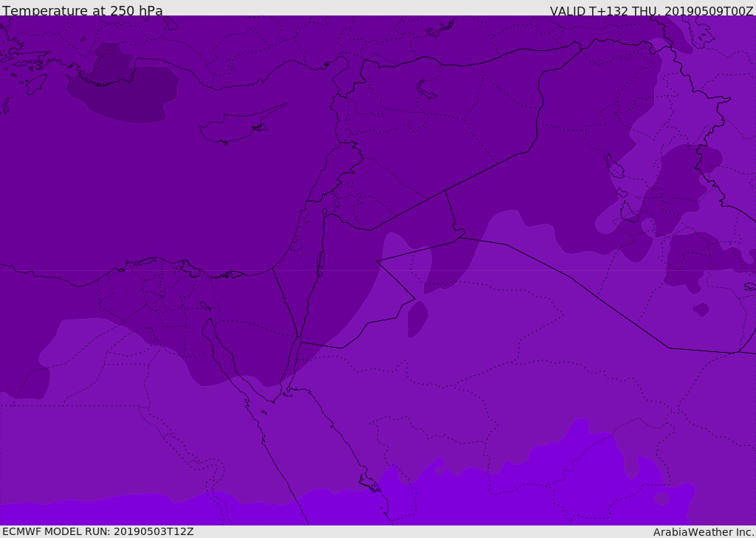Click the 'VALID T+132 THU. 20190509T00Z' label
This screenshot has width=756, height=538.
tap(651, 10)
